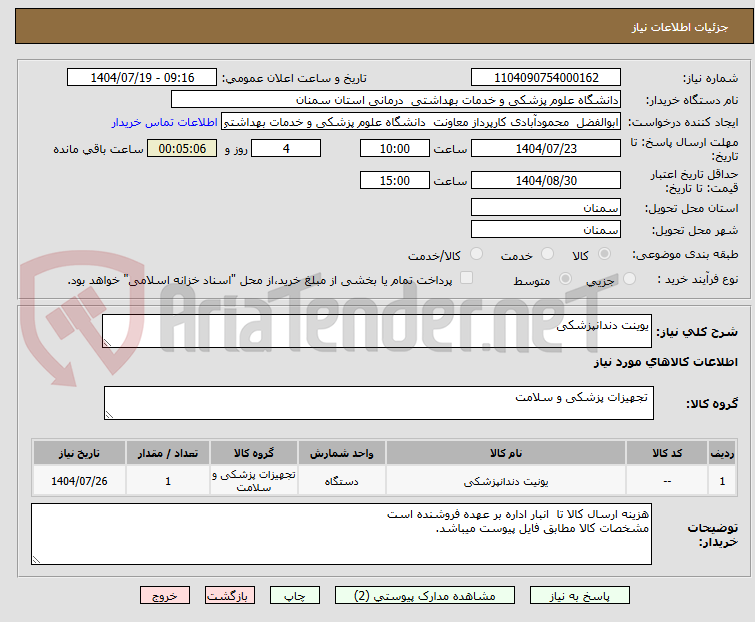The width and height of the screenshot is (755, 622).
Task: Click the table 'گروه کالا' column header
Action: click(x=254, y=453)
